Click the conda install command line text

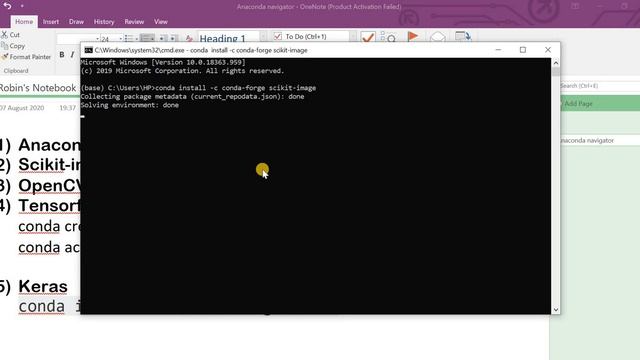pyautogui.click(x=198, y=88)
